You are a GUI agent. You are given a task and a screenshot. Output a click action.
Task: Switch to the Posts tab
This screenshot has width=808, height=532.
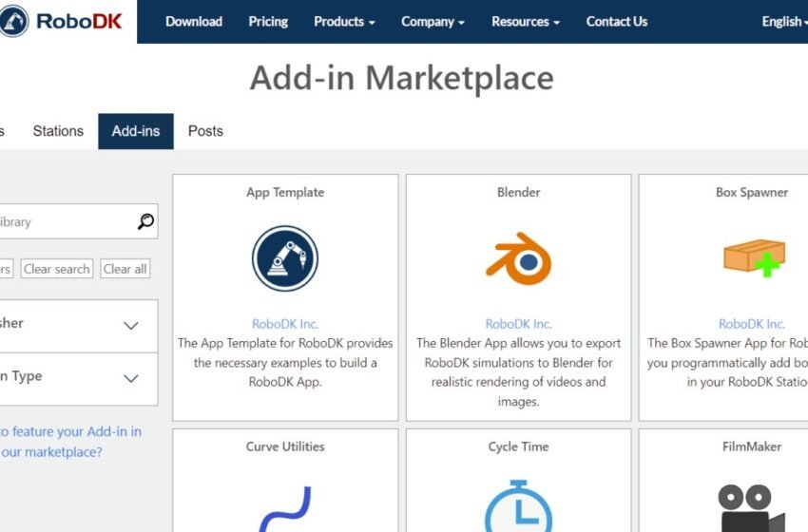pyautogui.click(x=205, y=131)
